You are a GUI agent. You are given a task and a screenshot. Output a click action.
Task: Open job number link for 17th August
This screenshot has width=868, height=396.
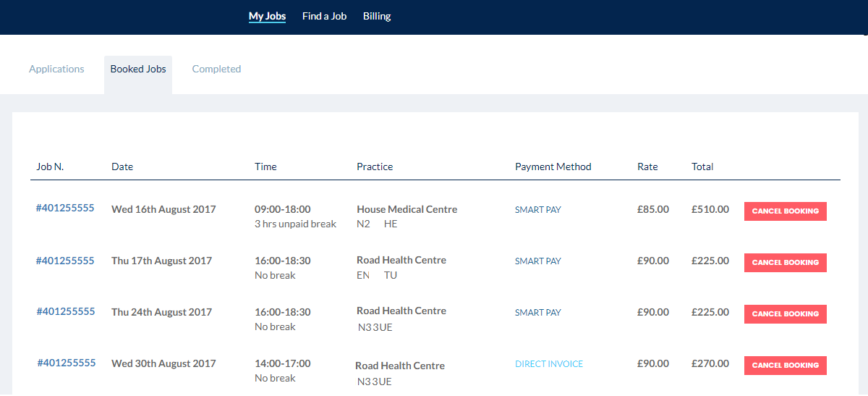pos(65,261)
